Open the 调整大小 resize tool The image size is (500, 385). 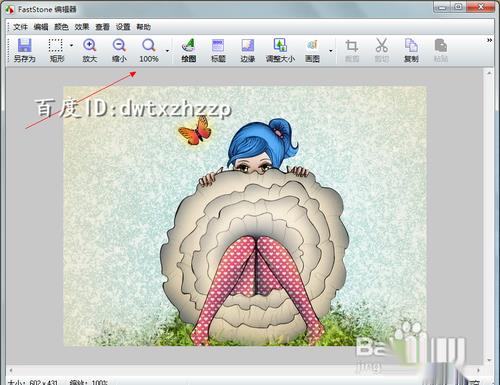[280, 50]
